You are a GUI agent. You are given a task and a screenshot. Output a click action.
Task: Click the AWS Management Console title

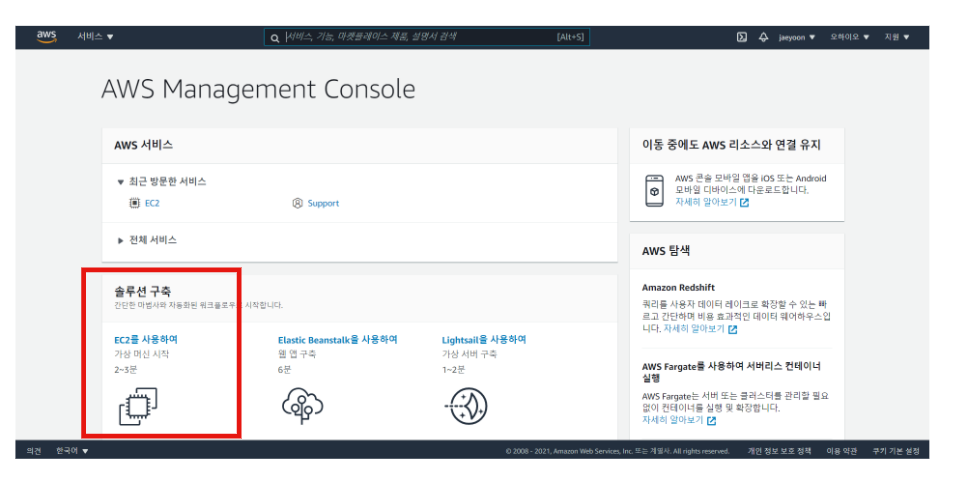click(x=258, y=89)
